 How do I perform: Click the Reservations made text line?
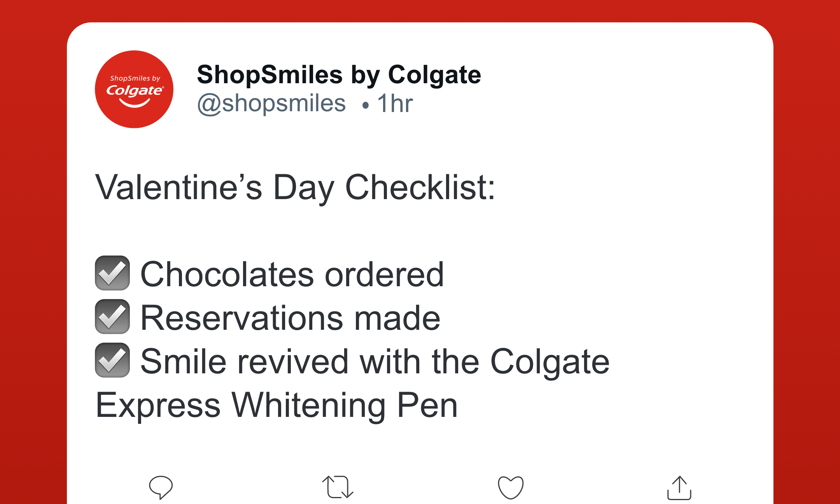pyautogui.click(x=290, y=318)
